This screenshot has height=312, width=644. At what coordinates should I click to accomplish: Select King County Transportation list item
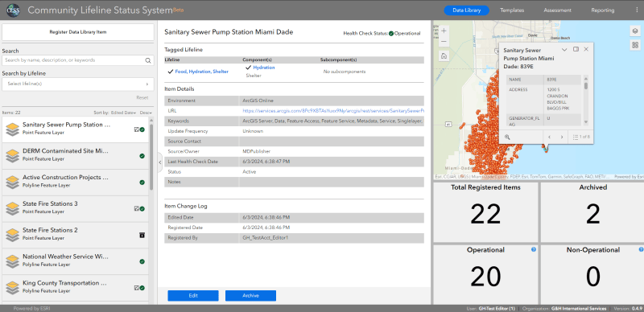tap(75, 287)
